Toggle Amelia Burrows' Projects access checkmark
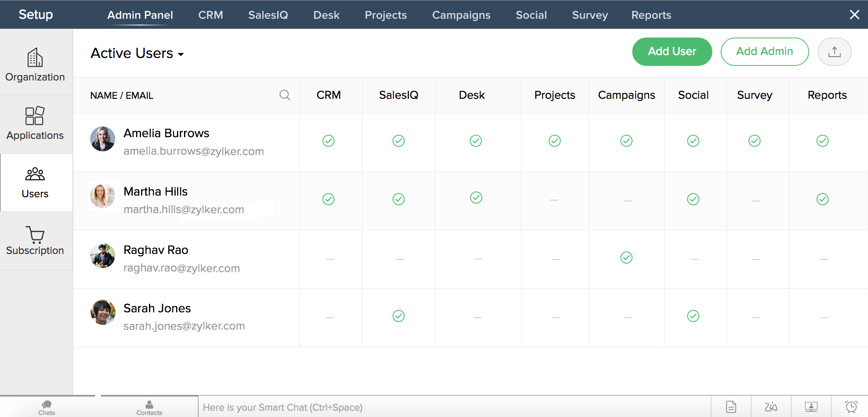This screenshot has width=868, height=417. [x=555, y=141]
